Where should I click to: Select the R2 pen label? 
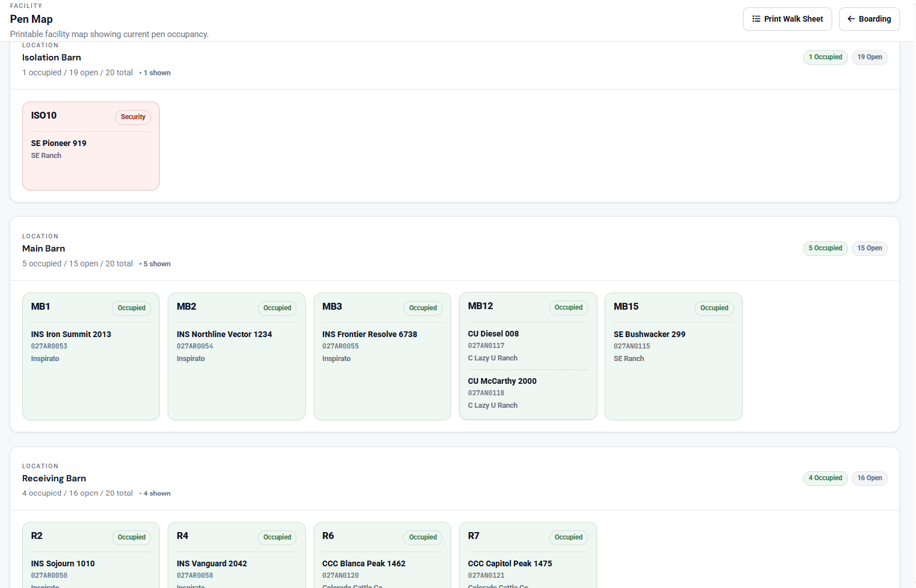(x=37, y=536)
